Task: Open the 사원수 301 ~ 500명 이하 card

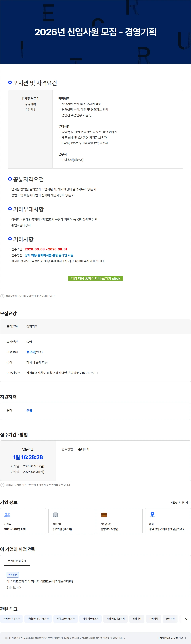Action: click(23, 521)
